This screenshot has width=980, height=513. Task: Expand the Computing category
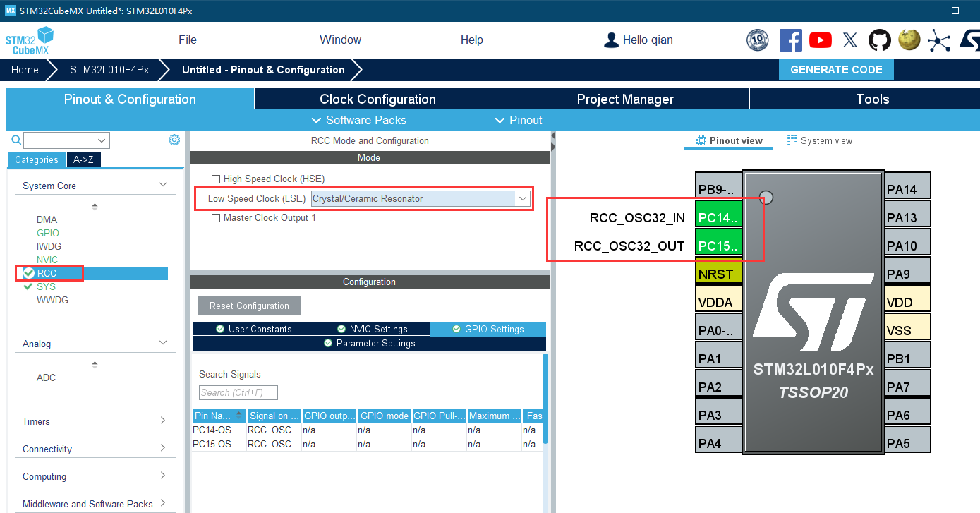click(163, 476)
